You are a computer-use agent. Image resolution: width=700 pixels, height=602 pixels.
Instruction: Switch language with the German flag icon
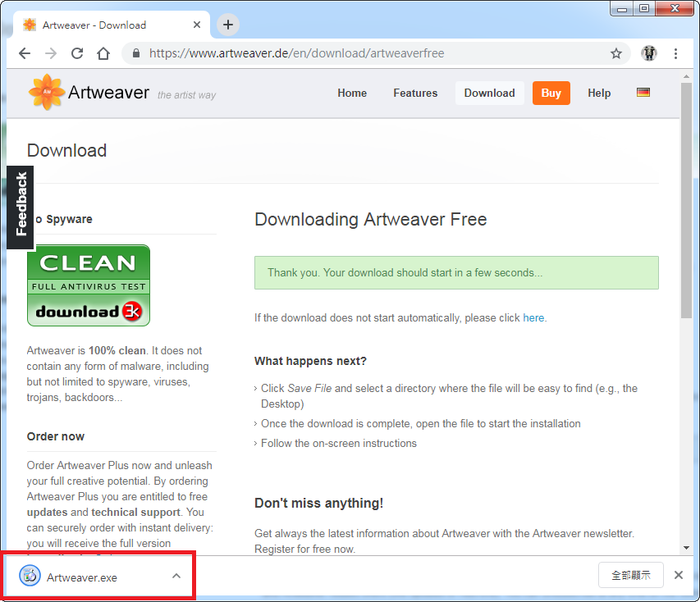643,93
